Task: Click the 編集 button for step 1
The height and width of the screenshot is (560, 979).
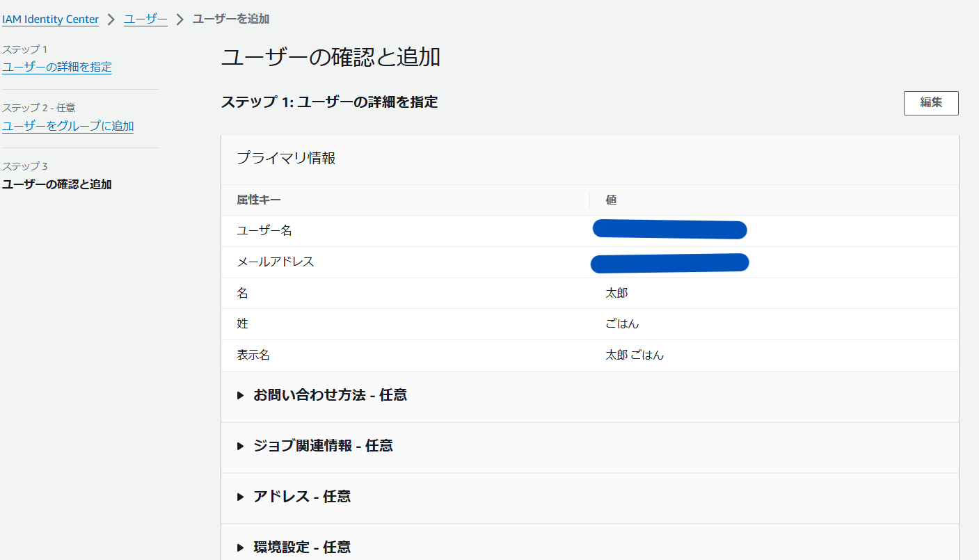Action: [x=931, y=103]
